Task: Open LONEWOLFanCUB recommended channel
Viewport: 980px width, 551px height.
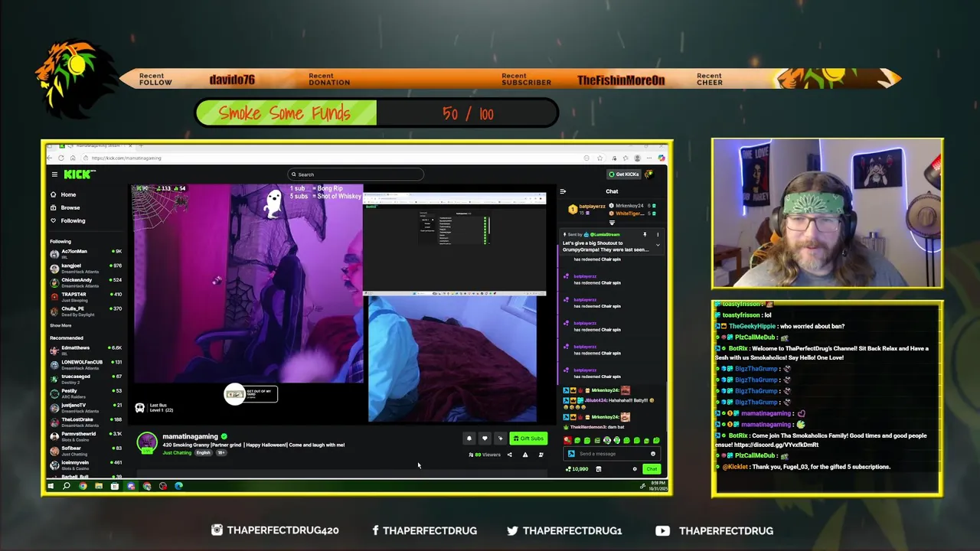Action: [86, 364]
